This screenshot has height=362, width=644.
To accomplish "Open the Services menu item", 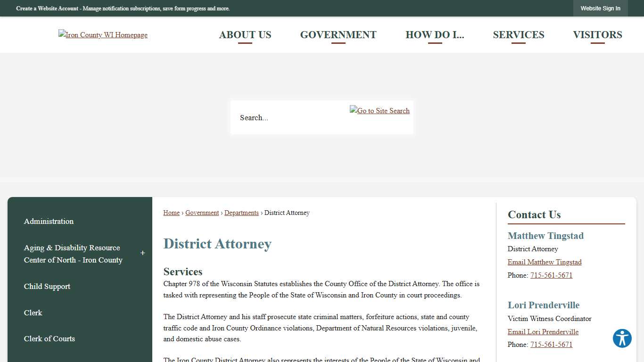I will pos(519,34).
